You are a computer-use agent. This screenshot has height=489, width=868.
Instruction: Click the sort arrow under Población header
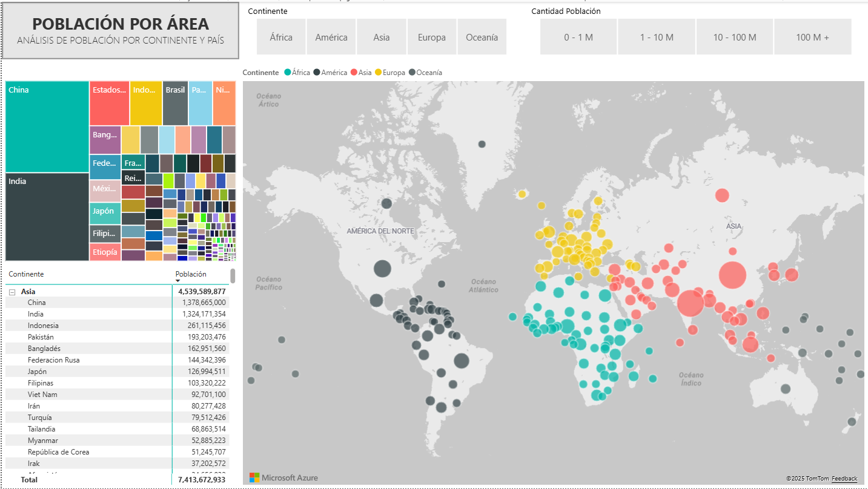coord(178,281)
